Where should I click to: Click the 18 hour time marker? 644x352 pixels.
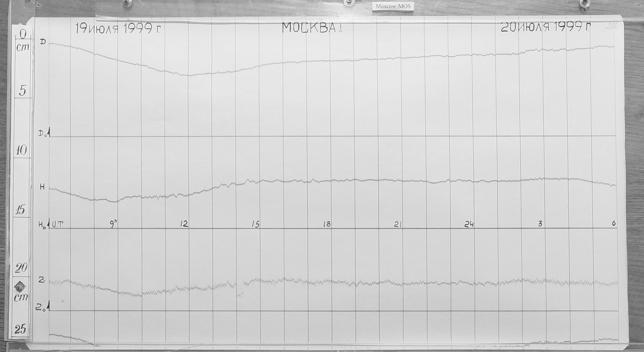pyautogui.click(x=327, y=224)
